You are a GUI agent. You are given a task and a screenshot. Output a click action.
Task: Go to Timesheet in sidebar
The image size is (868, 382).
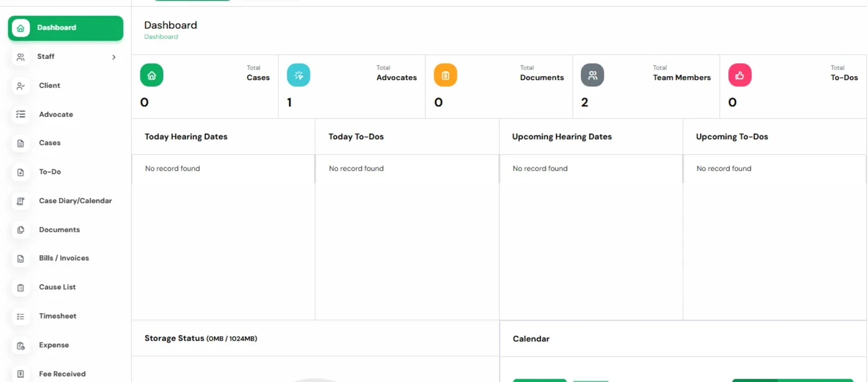[66, 316]
